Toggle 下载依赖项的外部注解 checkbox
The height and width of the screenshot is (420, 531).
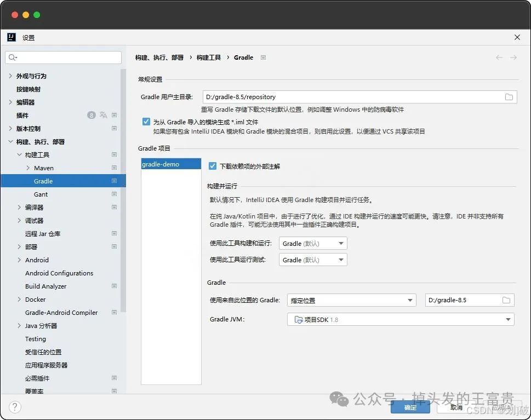tap(212, 166)
